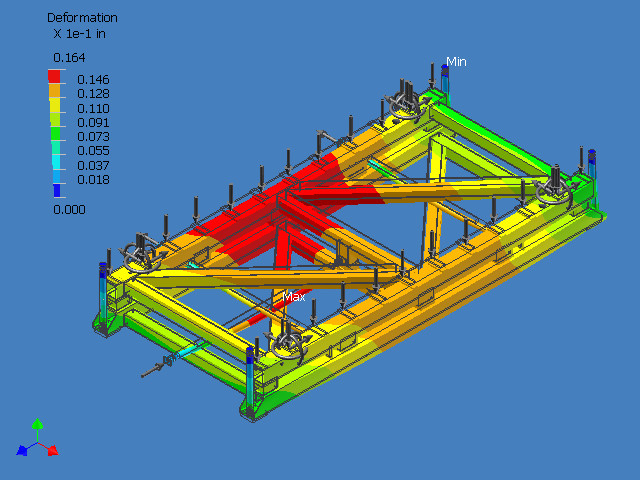Select the Min deformation marker label
The image size is (640, 480).
[456, 62]
